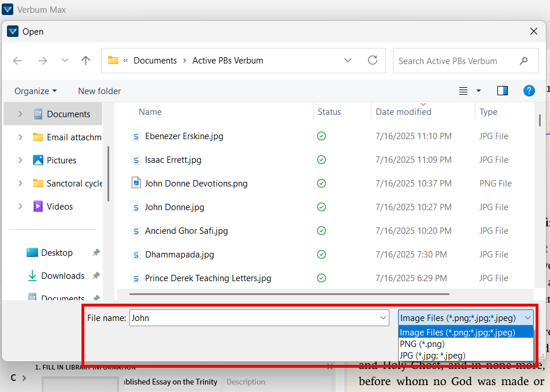Click sync status icon for Isaac Errett.jpg
Screen dimensions: 550x392
point(321,160)
